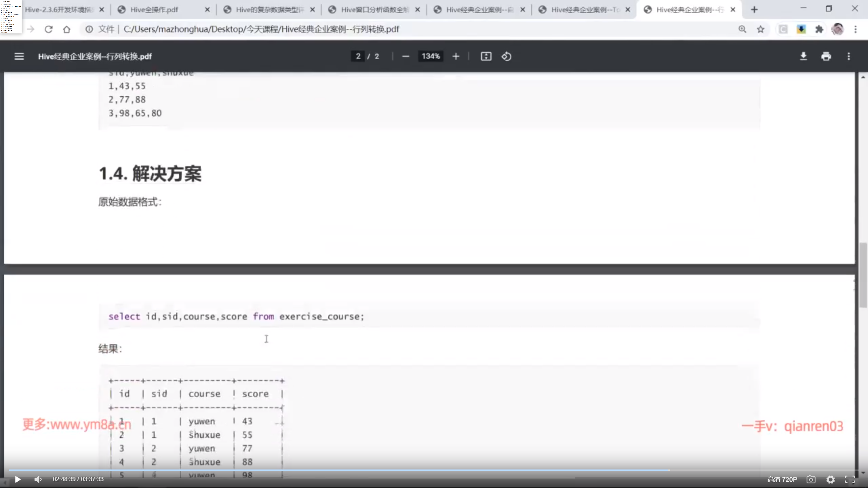Image resolution: width=868 pixels, height=488 pixels.
Task: Open PDF viewer more actions menu
Action: 849,56
